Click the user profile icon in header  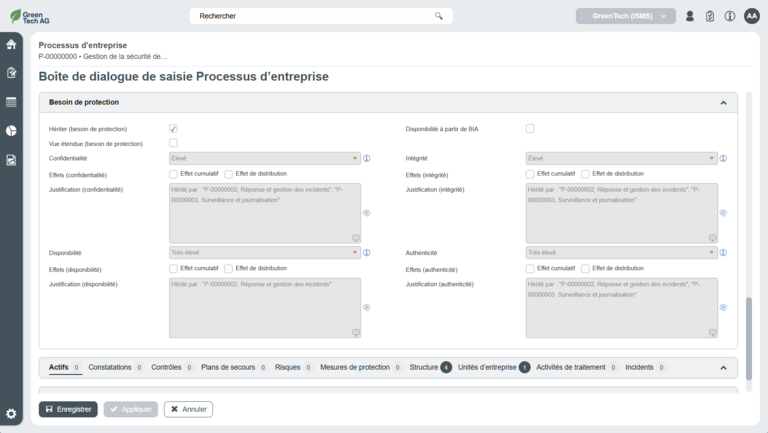(x=690, y=16)
